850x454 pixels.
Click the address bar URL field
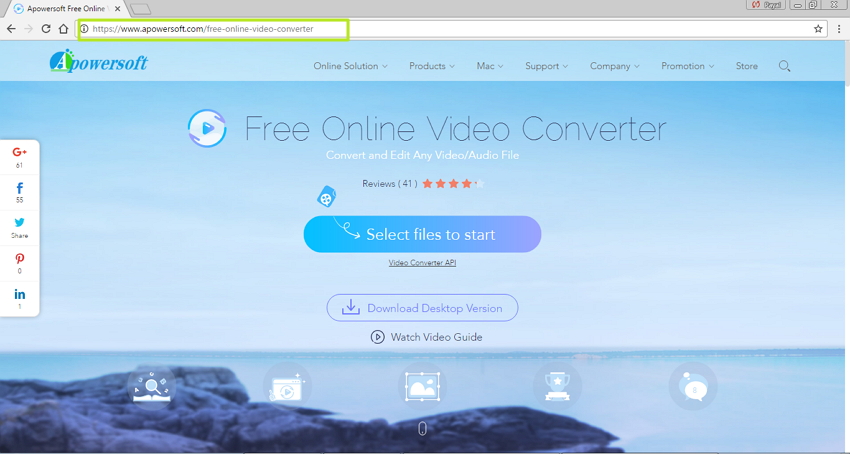click(x=452, y=29)
